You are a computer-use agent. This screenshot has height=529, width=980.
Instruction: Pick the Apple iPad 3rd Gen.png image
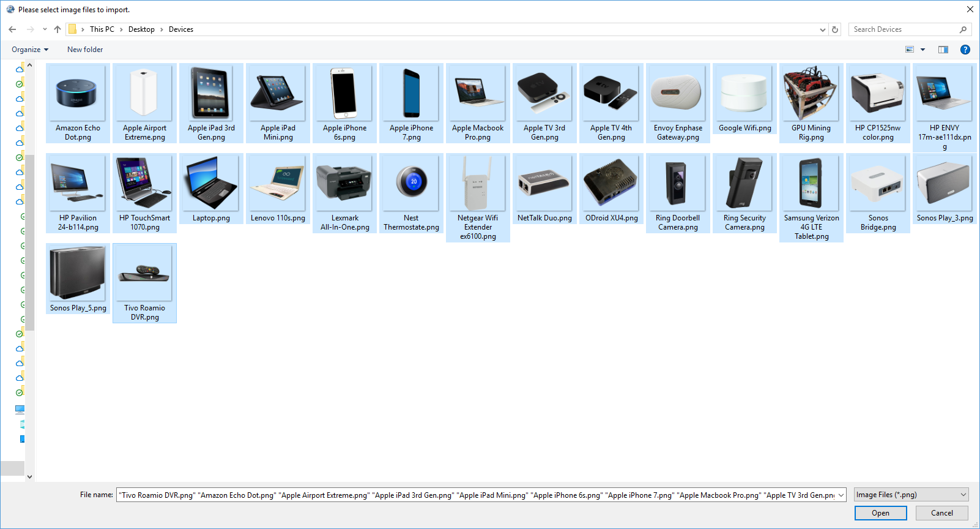211,103
